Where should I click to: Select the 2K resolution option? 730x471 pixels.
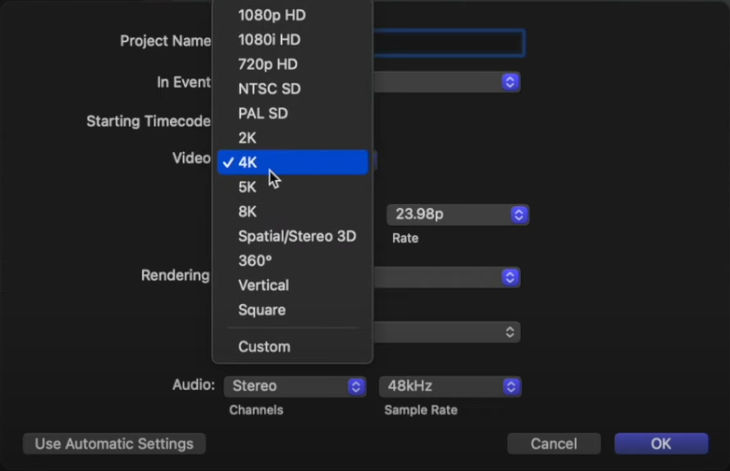[x=248, y=138]
